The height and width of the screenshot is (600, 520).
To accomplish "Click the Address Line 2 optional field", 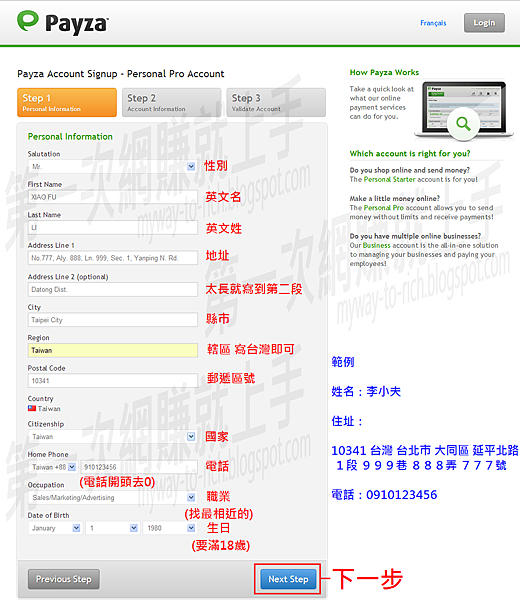I will coord(112,289).
